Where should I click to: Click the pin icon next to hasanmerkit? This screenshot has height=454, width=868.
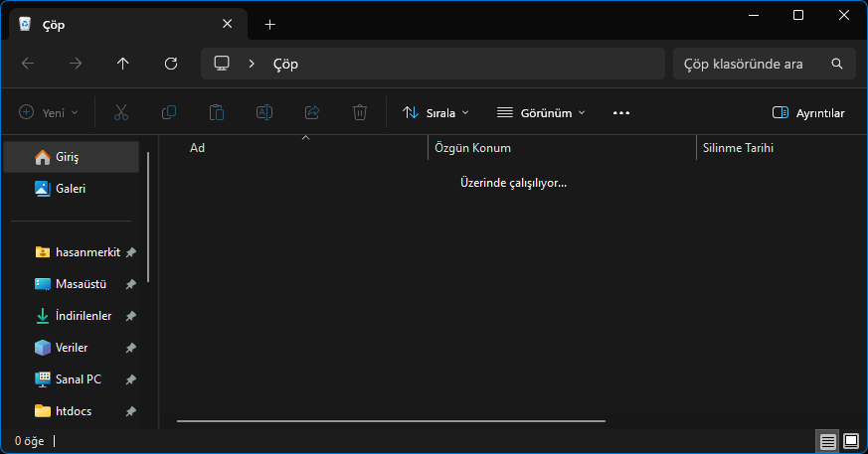[130, 252]
